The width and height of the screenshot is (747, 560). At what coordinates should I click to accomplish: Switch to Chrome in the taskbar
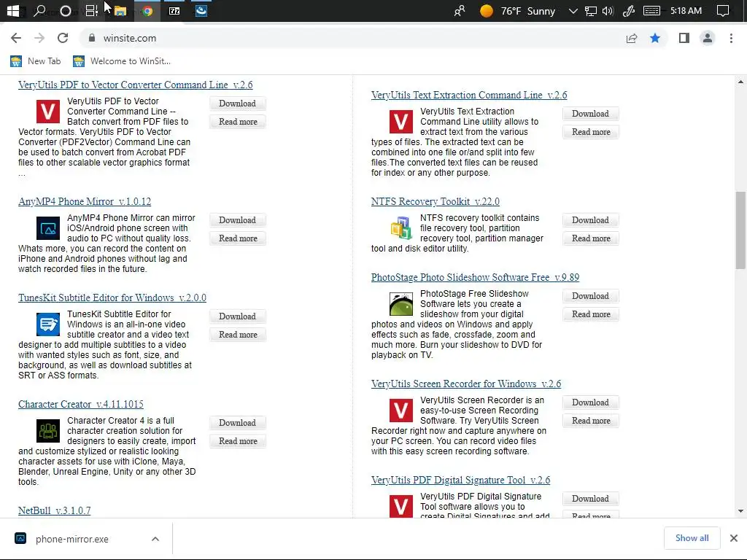(147, 11)
